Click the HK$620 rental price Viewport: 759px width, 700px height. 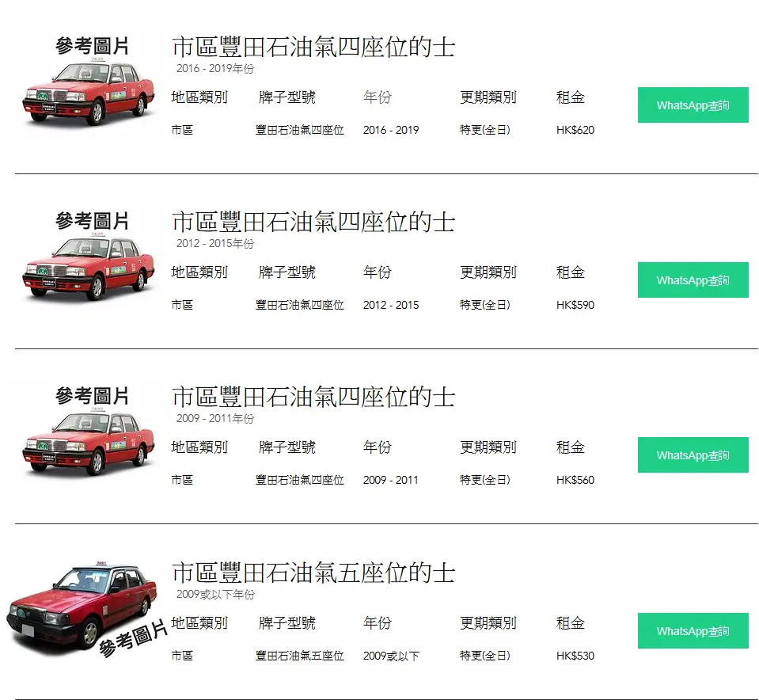click(x=575, y=130)
